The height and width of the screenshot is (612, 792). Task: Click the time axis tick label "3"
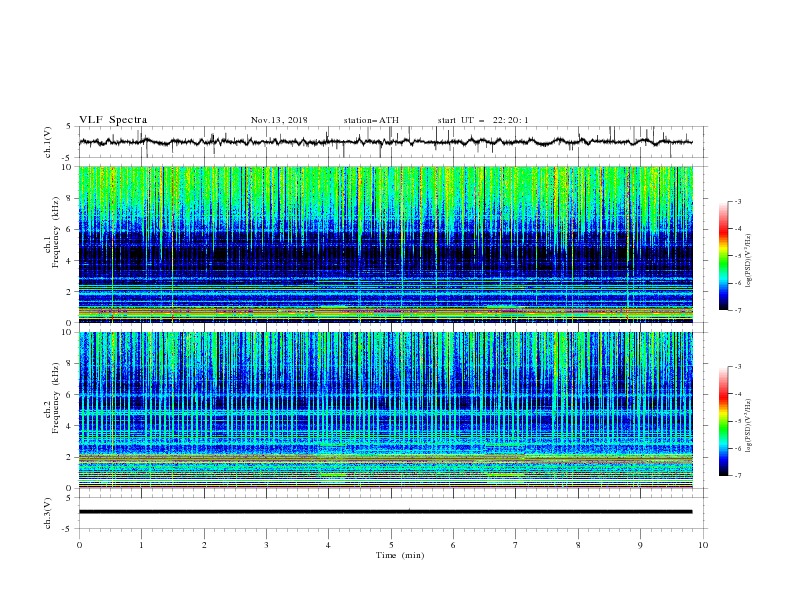(x=267, y=545)
